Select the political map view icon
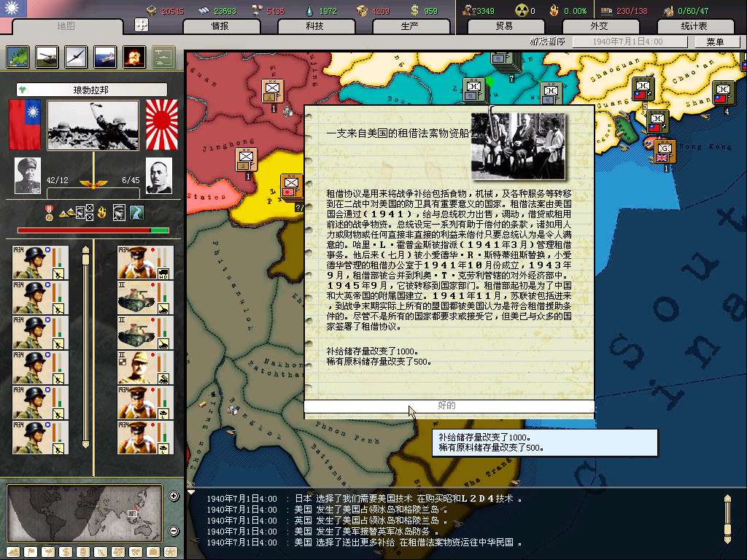The image size is (747, 560). point(18,57)
